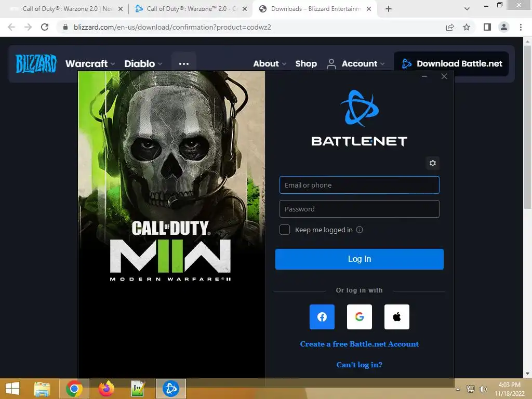The width and height of the screenshot is (532, 399).
Task: Click browser address bar URL
Action: pos(172,27)
